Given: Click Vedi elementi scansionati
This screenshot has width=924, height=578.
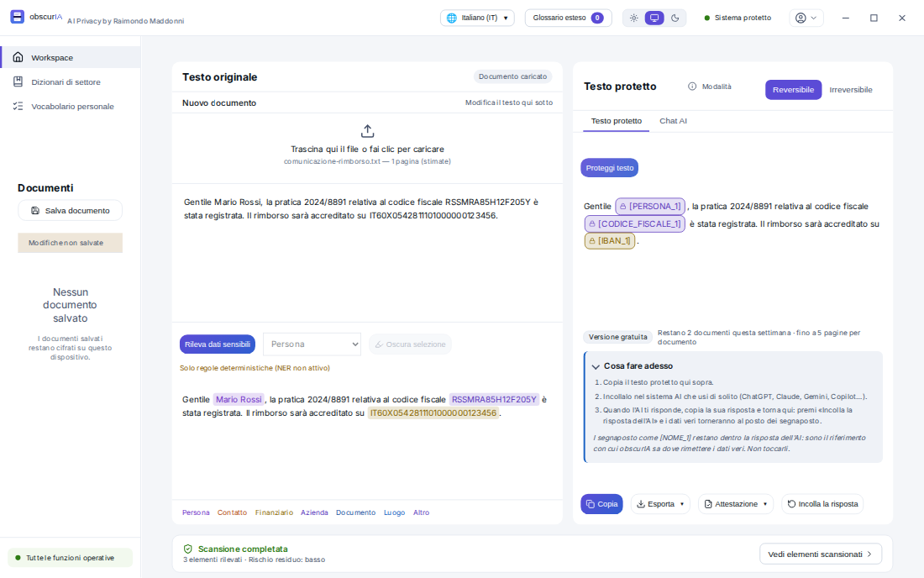Looking at the screenshot, I should click(x=821, y=554).
